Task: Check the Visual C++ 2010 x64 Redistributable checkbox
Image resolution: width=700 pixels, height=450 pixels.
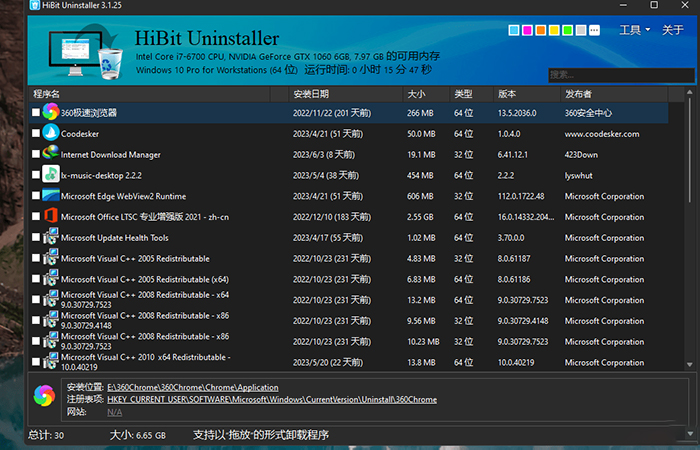Action: tap(36, 362)
